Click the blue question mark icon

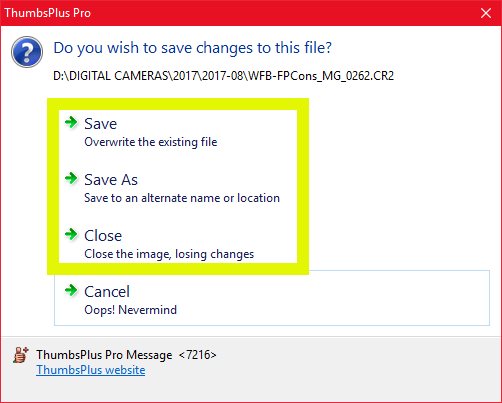coord(27,52)
